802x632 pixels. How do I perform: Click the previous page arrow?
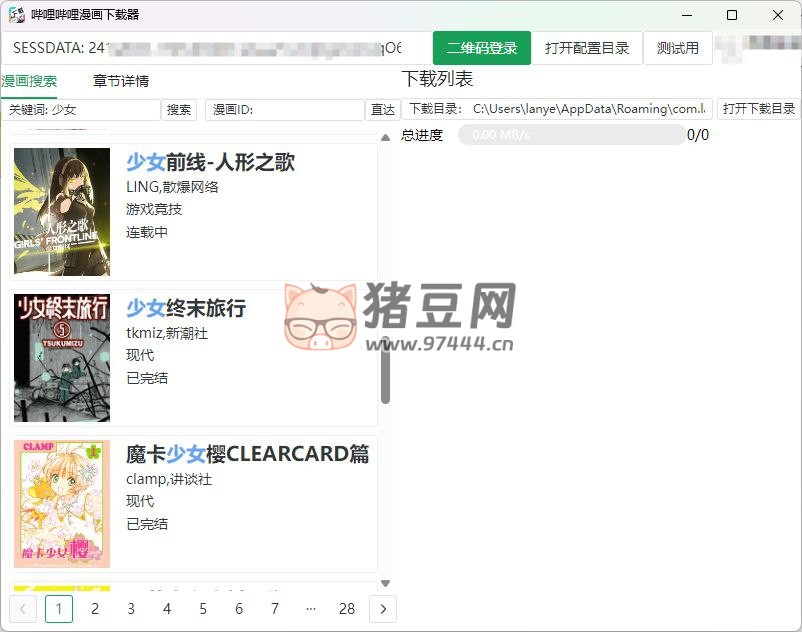23,608
